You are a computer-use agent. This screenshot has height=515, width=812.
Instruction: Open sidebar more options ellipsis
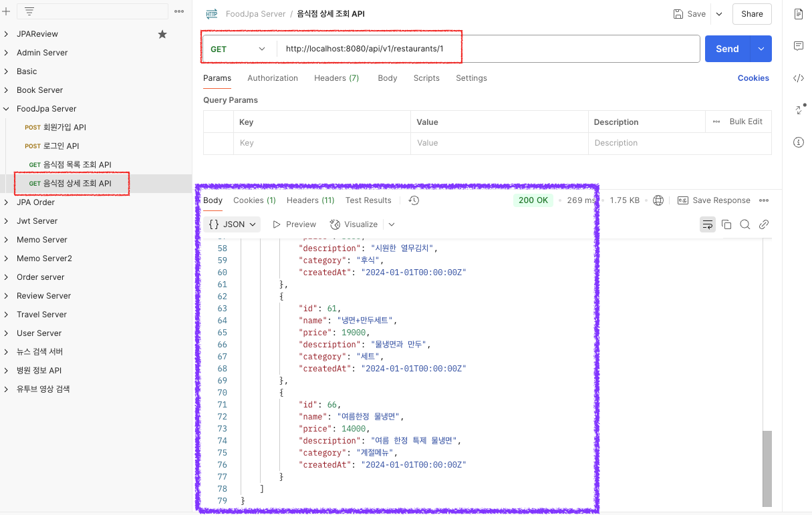click(x=179, y=11)
